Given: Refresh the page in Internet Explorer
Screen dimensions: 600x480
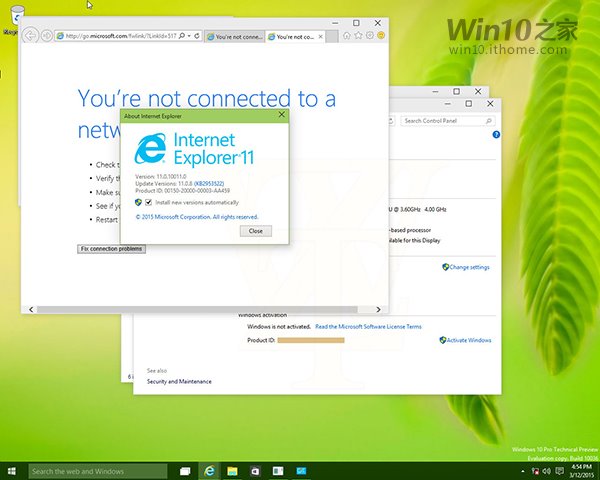Looking at the screenshot, I should point(197,36).
